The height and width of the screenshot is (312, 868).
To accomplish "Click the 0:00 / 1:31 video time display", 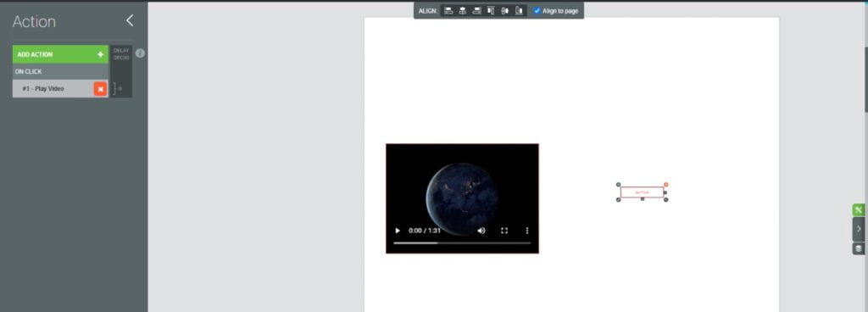I will [425, 231].
